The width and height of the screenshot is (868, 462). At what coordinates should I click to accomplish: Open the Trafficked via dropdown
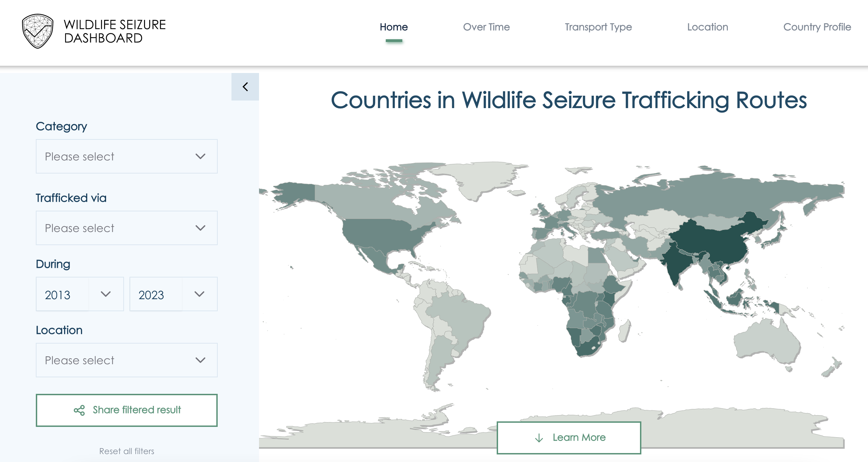(127, 228)
